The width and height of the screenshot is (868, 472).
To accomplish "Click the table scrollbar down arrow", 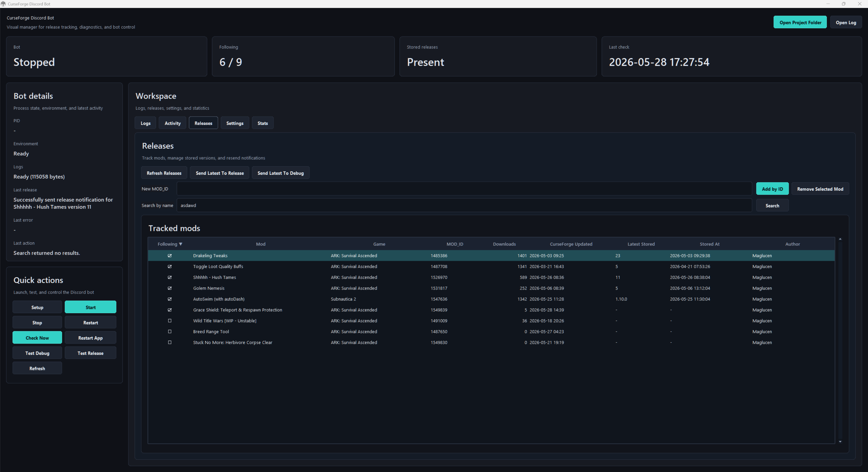I will (840, 442).
